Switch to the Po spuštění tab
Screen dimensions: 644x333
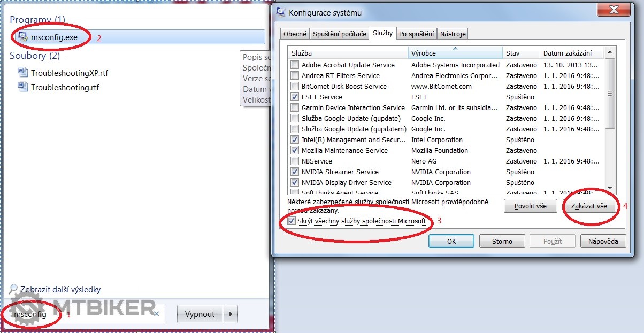tap(416, 34)
